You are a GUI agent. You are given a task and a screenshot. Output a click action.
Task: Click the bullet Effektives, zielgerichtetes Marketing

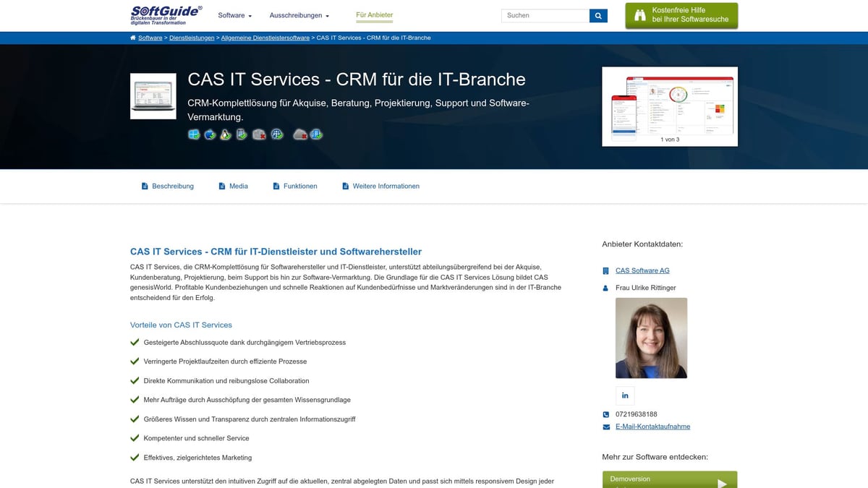point(198,458)
